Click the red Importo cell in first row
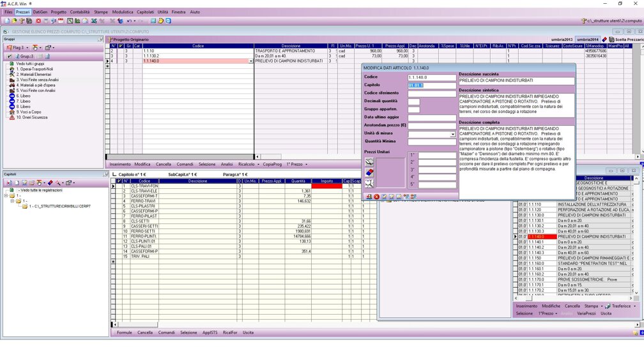 (326, 186)
